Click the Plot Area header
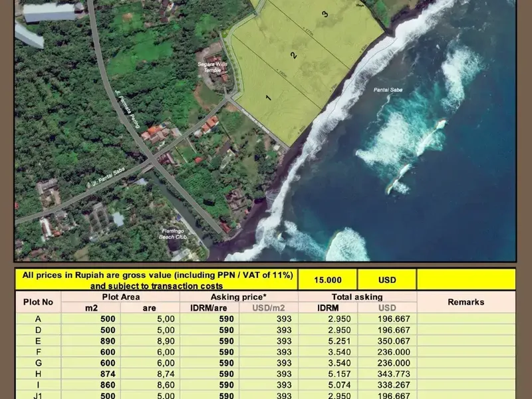 (x=121, y=297)
